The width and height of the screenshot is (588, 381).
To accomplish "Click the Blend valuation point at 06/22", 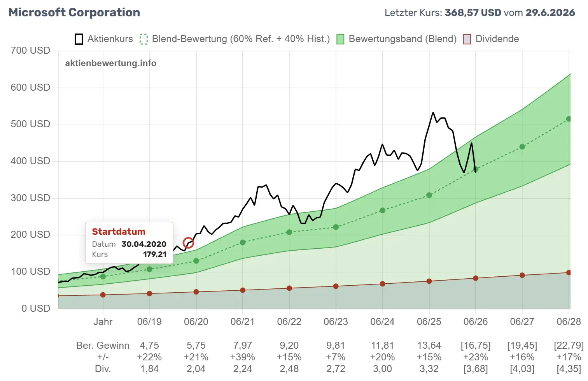I will [x=289, y=232].
